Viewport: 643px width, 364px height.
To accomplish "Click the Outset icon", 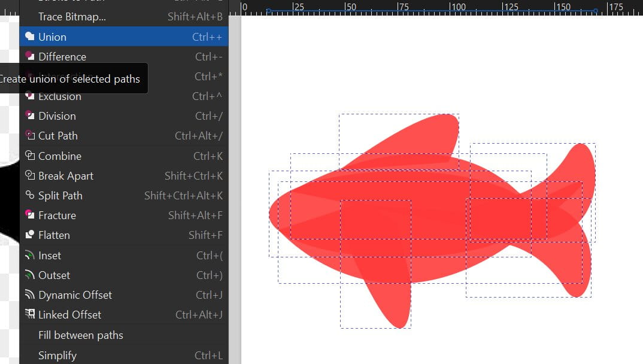I will tap(29, 275).
